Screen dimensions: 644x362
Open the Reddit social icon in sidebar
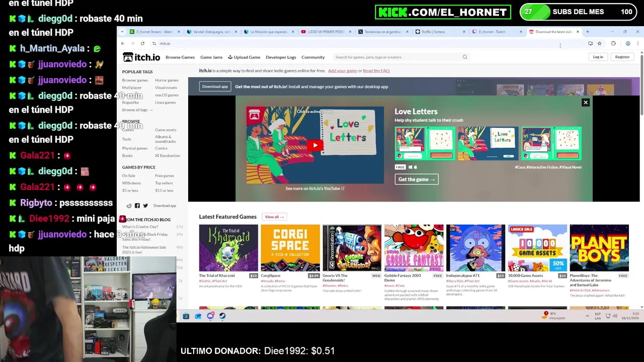point(129,206)
